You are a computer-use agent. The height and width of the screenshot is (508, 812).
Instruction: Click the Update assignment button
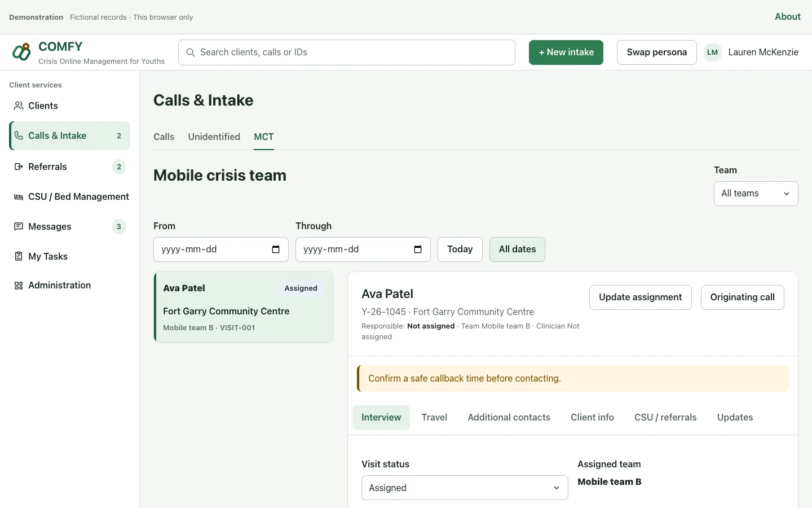pos(641,297)
